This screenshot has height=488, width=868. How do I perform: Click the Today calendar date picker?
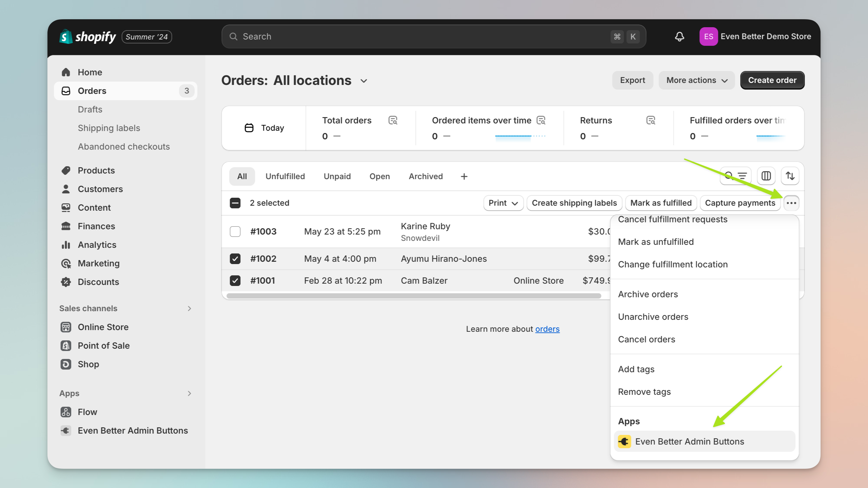point(264,128)
